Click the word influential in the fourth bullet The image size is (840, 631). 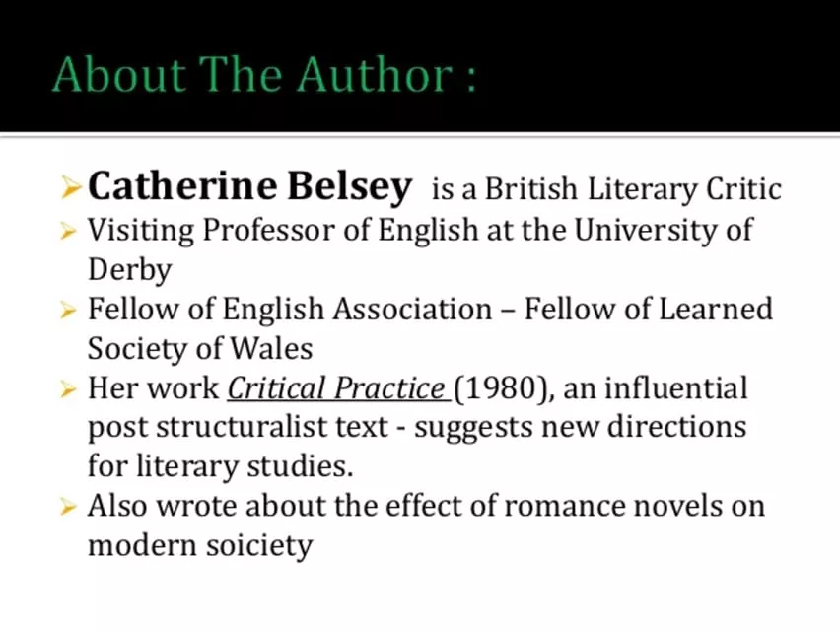[x=675, y=388]
